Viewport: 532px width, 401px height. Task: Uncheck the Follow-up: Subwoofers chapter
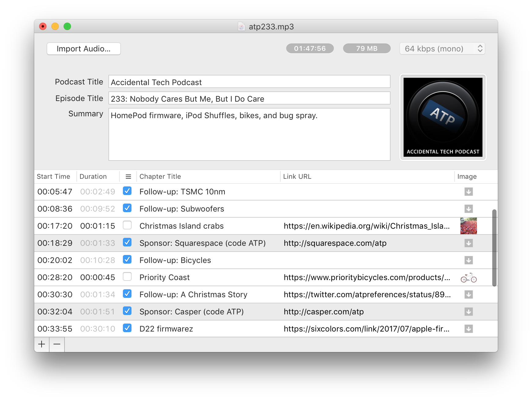[x=127, y=208]
